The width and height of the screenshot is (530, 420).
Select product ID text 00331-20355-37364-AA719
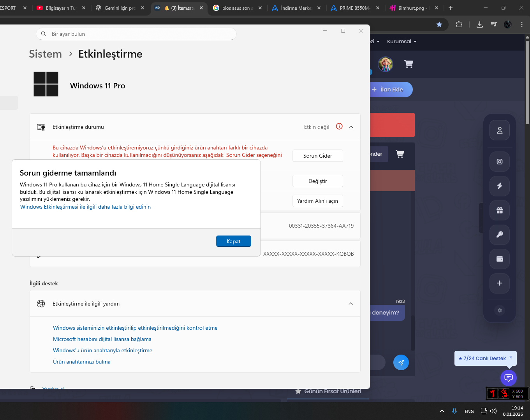[x=321, y=226]
